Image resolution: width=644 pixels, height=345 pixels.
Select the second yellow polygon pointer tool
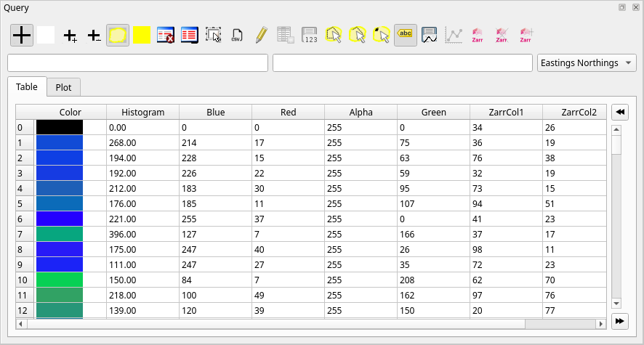(x=358, y=36)
